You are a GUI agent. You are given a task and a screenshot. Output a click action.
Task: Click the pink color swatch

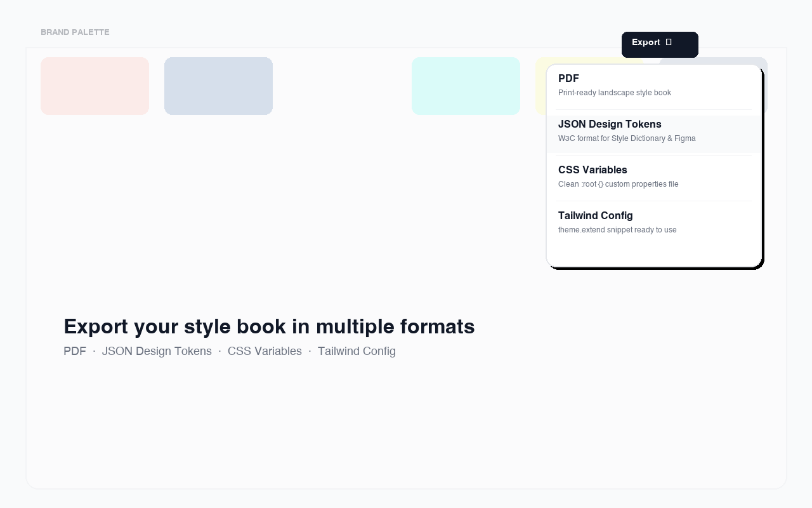pyautogui.click(x=95, y=86)
